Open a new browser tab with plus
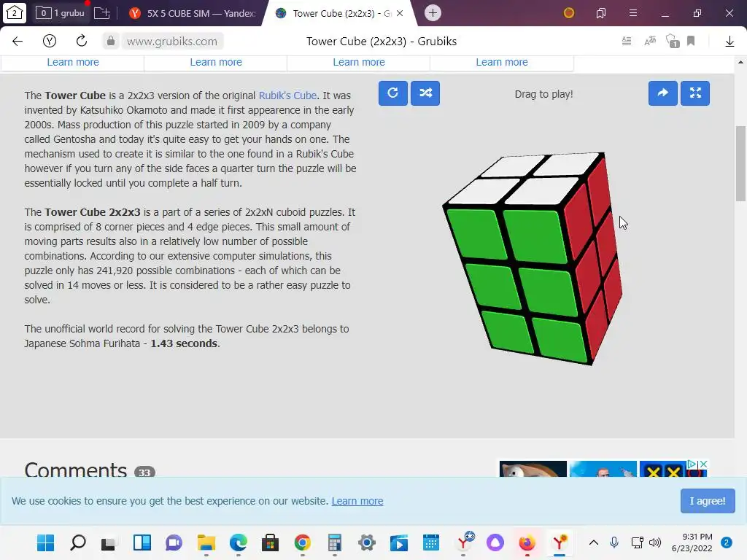The height and width of the screenshot is (560, 747). [x=433, y=13]
